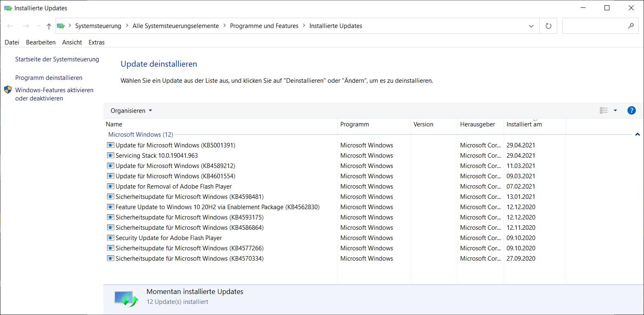Click the search magnifier icon

pyautogui.click(x=631, y=26)
